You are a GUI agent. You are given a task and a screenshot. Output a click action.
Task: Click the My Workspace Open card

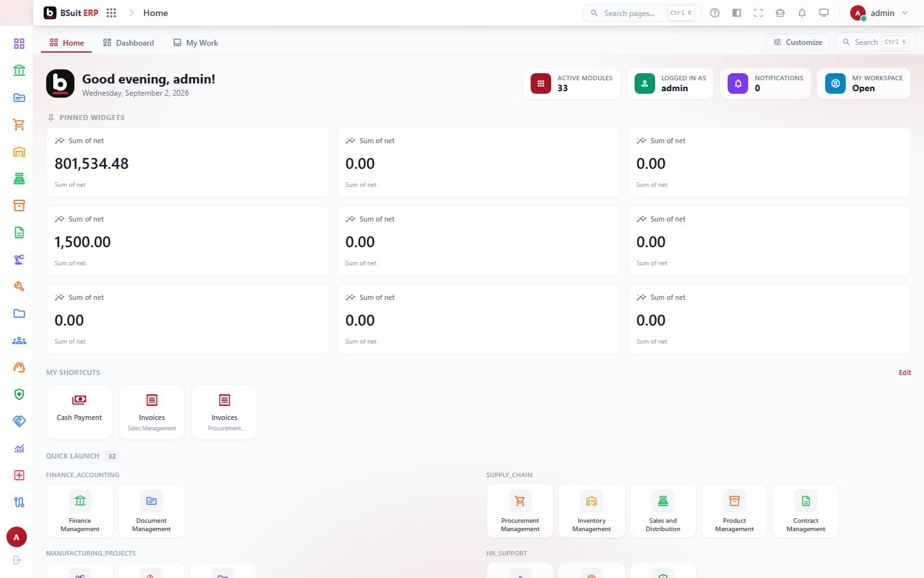point(864,83)
